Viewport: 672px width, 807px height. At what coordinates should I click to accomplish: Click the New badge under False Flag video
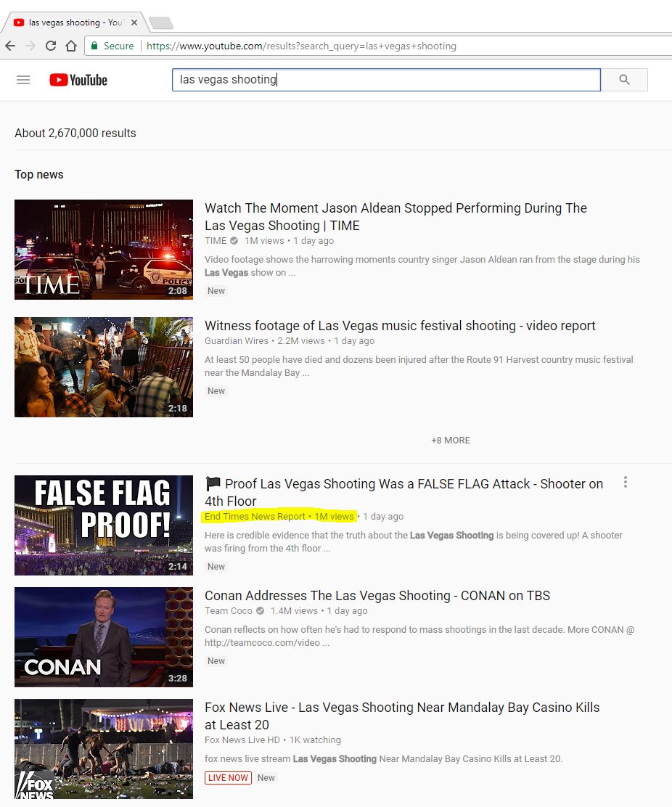[x=216, y=567]
